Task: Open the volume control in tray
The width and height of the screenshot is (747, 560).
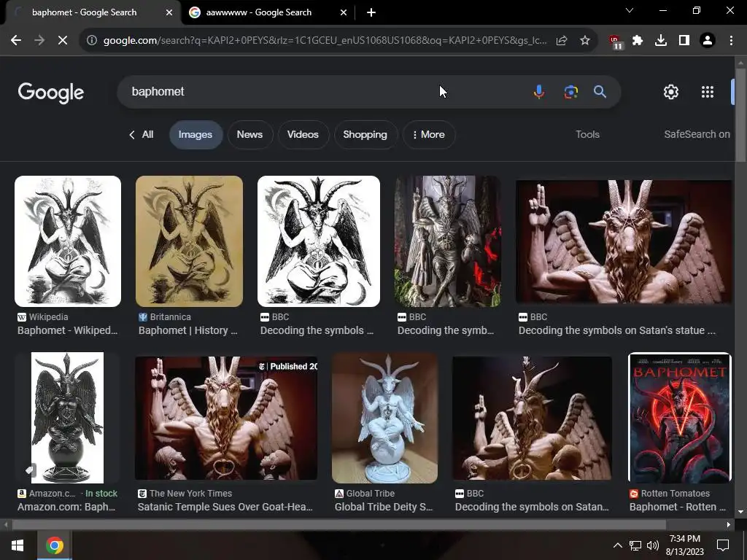Action: click(x=653, y=545)
